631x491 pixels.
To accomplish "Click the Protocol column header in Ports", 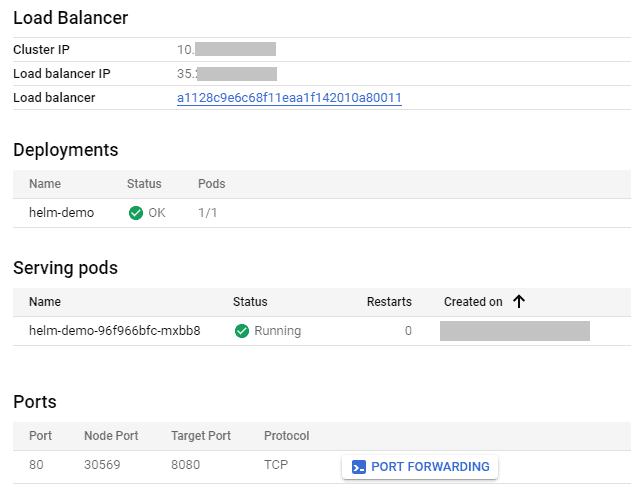I will (286, 436).
